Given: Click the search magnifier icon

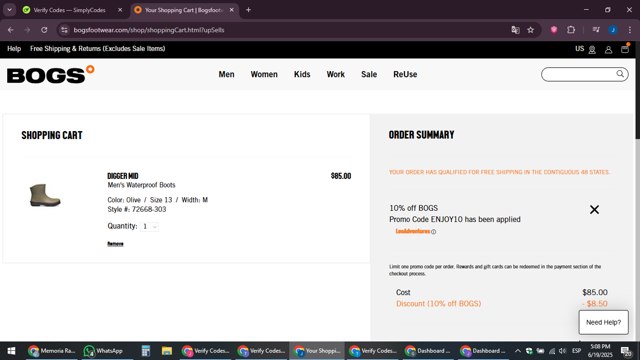Looking at the screenshot, I should 620,74.
